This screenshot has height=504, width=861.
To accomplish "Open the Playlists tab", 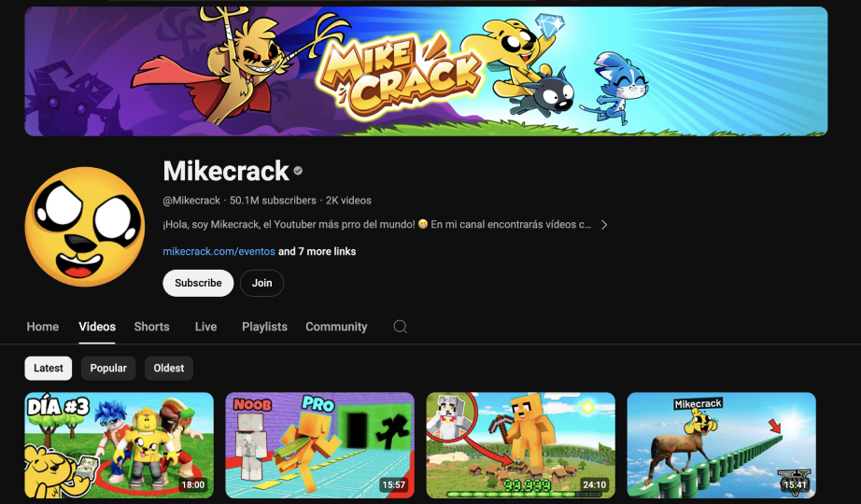I will (x=264, y=327).
